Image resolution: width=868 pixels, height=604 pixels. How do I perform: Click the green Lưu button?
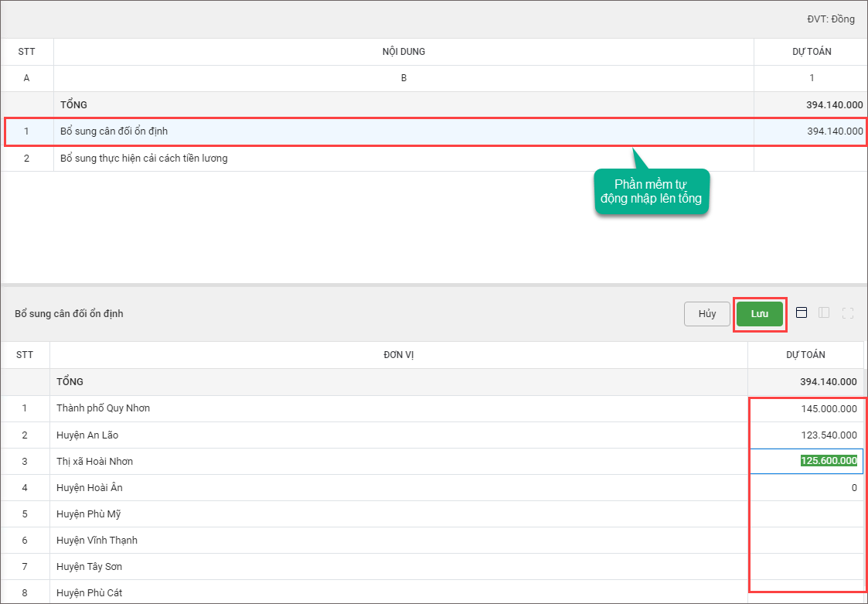coord(760,314)
